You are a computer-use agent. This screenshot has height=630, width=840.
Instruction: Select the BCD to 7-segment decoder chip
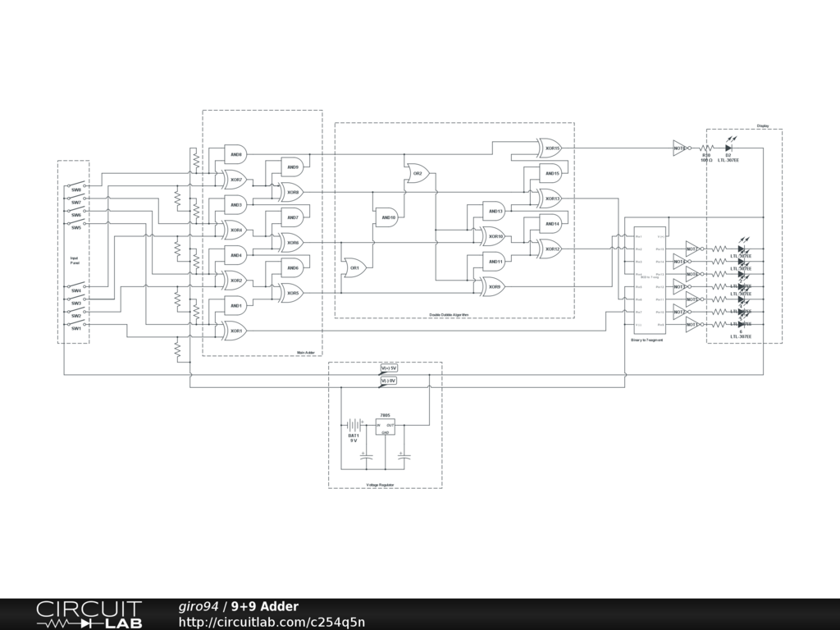pos(650,279)
